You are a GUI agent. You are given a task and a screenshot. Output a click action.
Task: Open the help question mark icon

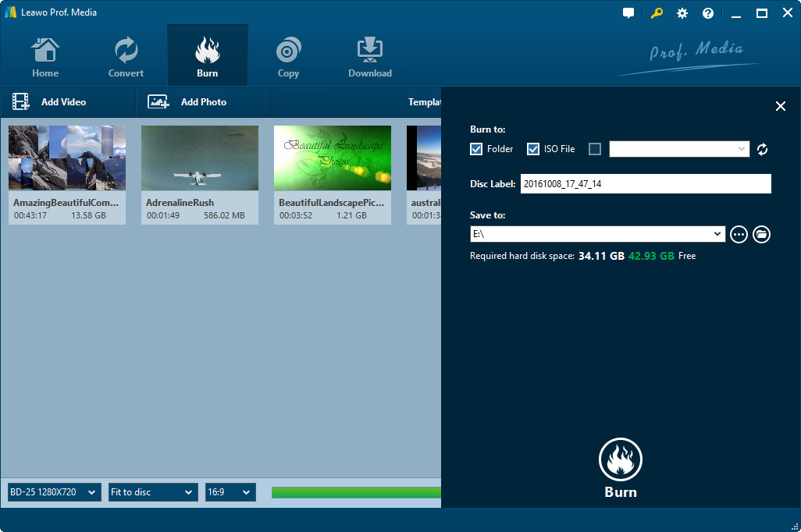point(707,13)
